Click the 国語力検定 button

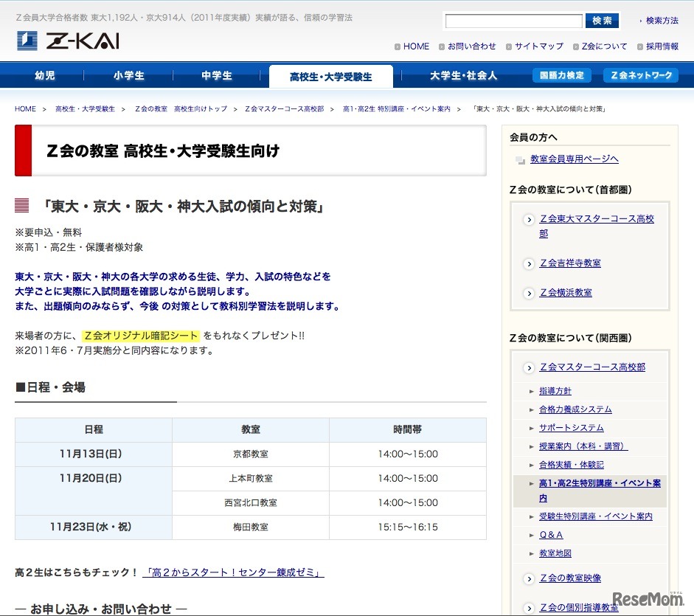[561, 75]
